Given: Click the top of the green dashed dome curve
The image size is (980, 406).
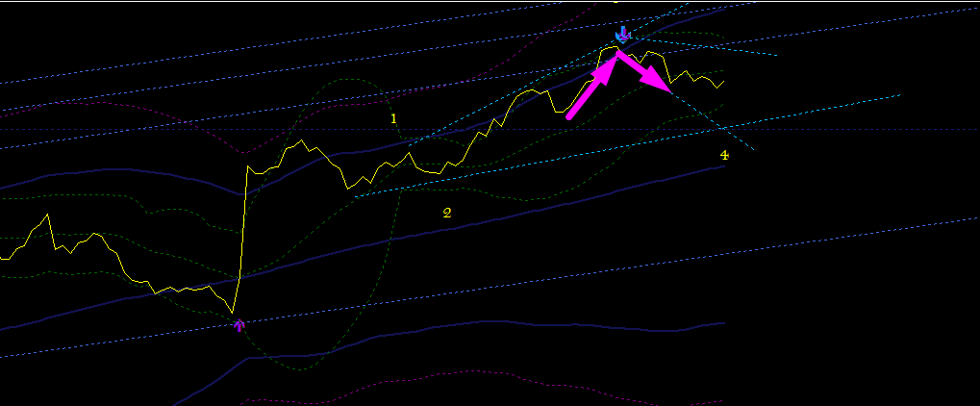Looking at the screenshot, I should coord(345,80).
